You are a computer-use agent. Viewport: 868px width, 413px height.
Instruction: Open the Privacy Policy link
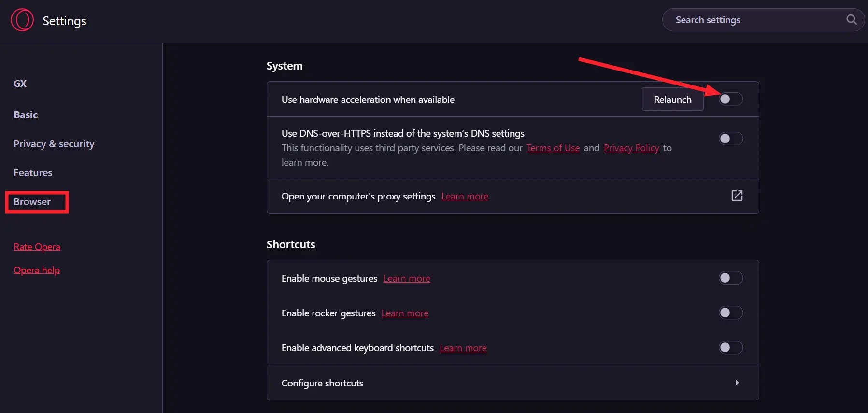pos(631,148)
